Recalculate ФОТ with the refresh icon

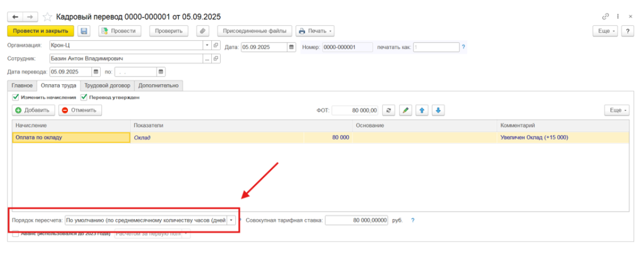(x=389, y=110)
